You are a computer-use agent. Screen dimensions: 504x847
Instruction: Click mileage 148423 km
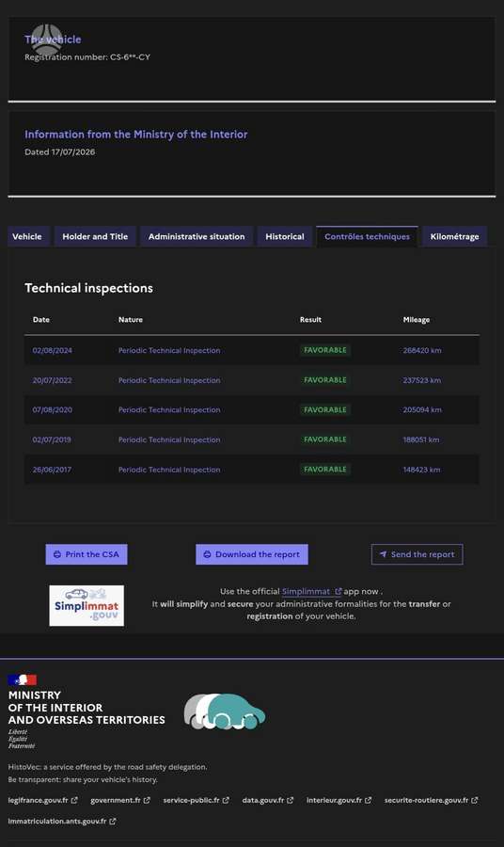pyautogui.click(x=421, y=470)
